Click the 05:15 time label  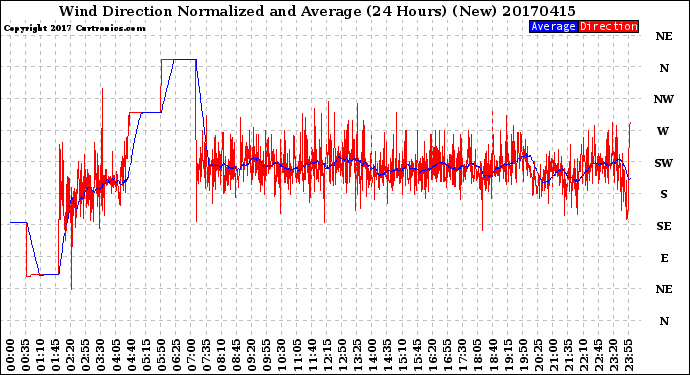coord(146,355)
